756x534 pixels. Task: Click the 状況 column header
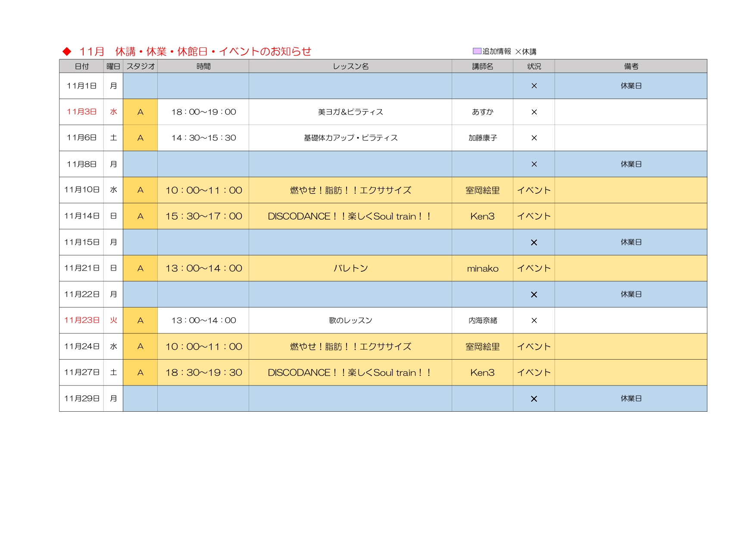coord(534,66)
